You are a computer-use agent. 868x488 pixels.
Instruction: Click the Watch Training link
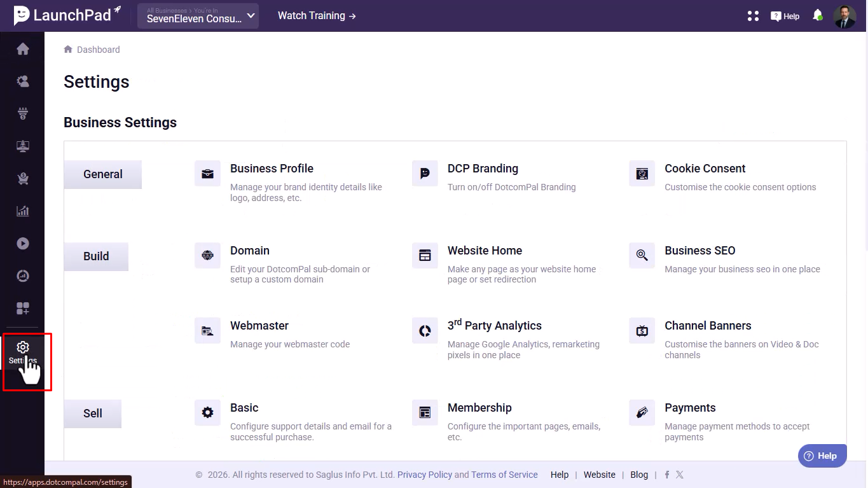coord(317,16)
